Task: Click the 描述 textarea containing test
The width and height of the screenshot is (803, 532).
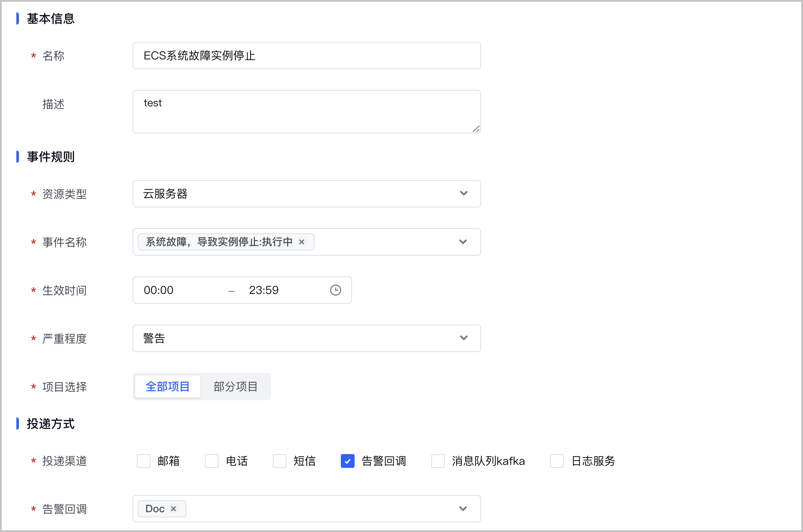Action: [306, 111]
